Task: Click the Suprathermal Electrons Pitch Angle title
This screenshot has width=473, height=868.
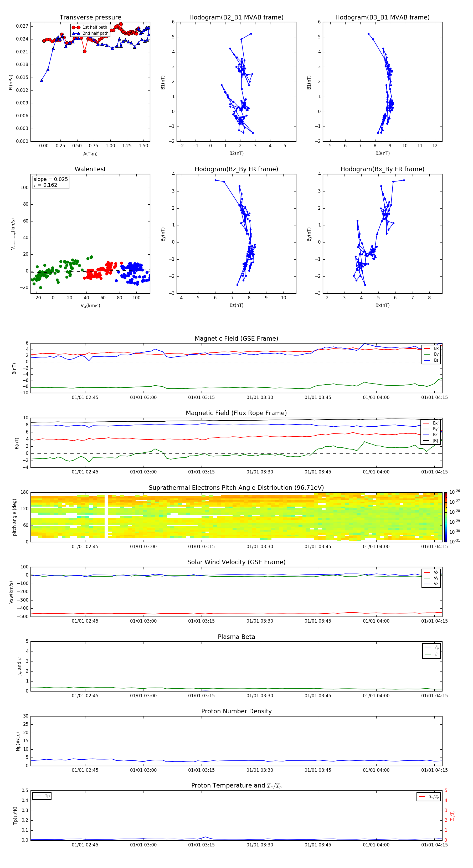Action: pos(236,488)
